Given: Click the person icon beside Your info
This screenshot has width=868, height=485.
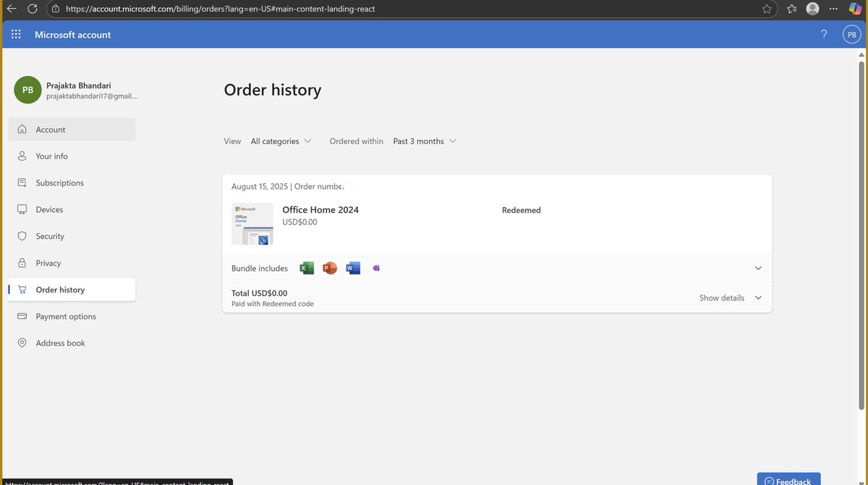Looking at the screenshot, I should tap(22, 156).
